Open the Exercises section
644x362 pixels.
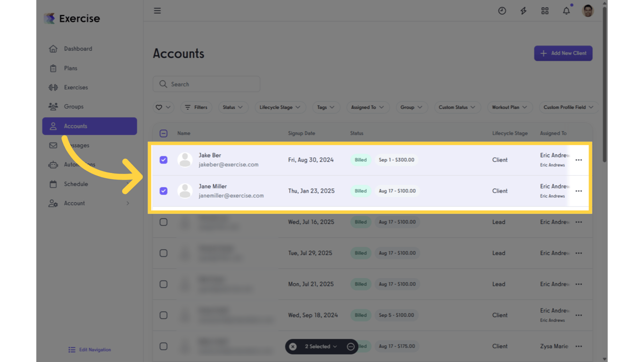pyautogui.click(x=76, y=87)
